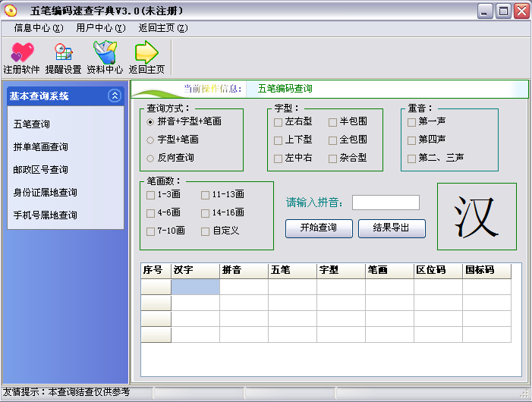The height and width of the screenshot is (402, 532).
Task: Open 手机号属地查询 in the sidebar
Action: point(45,215)
